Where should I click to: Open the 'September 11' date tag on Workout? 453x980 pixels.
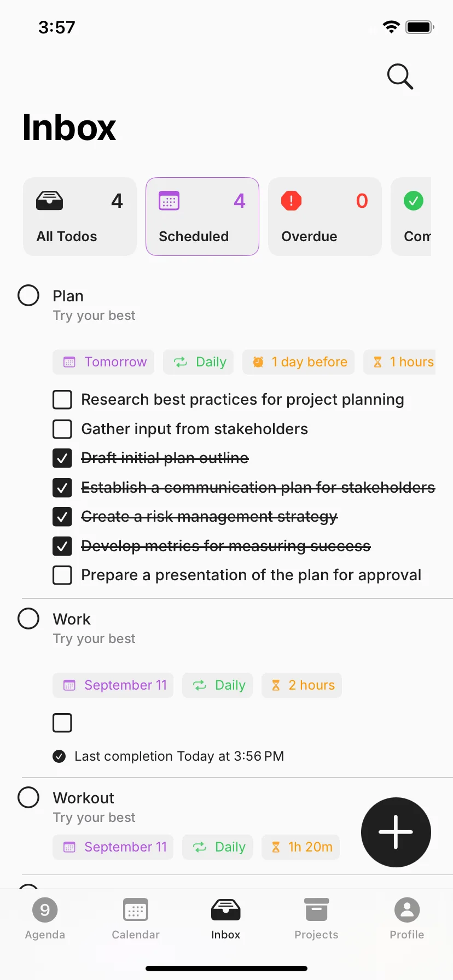point(113,847)
